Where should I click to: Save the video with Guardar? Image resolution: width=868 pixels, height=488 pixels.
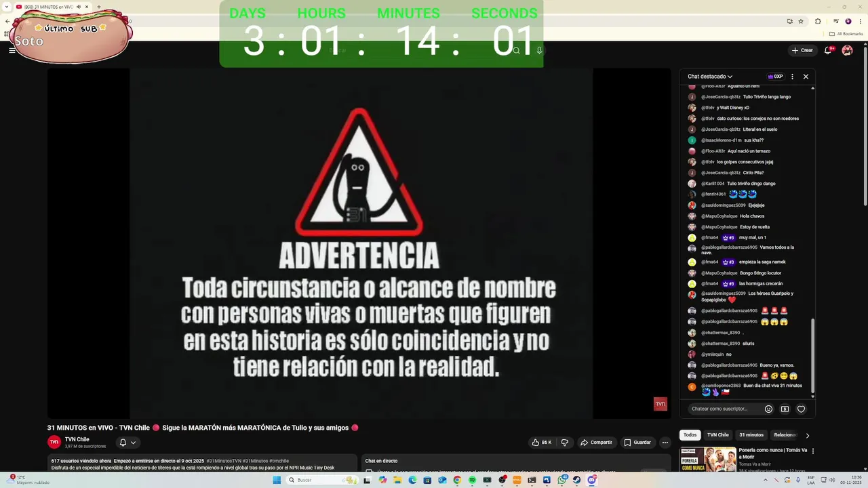coord(637,443)
